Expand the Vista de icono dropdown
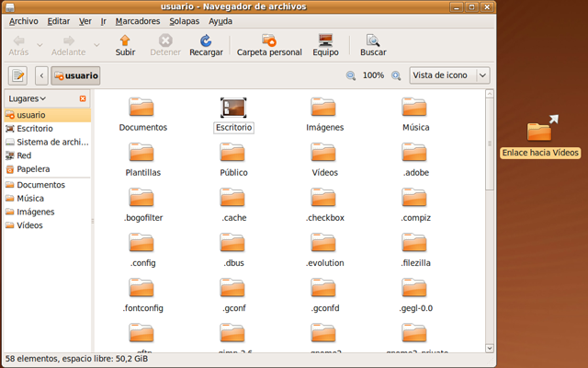The image size is (588, 368). pyautogui.click(x=449, y=75)
